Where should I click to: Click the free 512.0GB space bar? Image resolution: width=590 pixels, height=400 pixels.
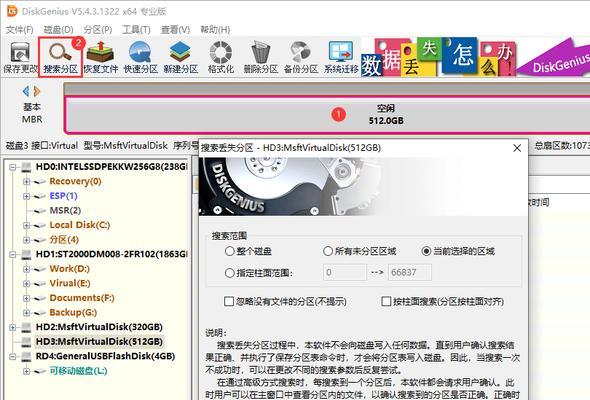tap(327, 114)
